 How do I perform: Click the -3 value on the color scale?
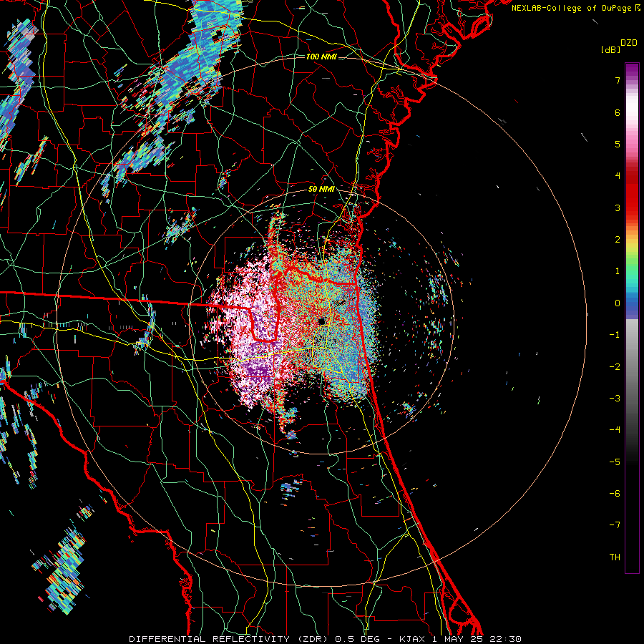(615, 399)
